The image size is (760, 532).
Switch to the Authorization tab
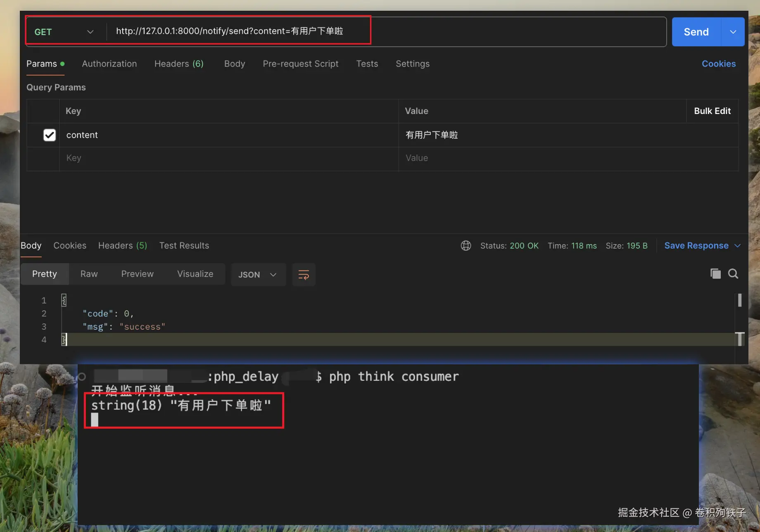[x=109, y=64]
